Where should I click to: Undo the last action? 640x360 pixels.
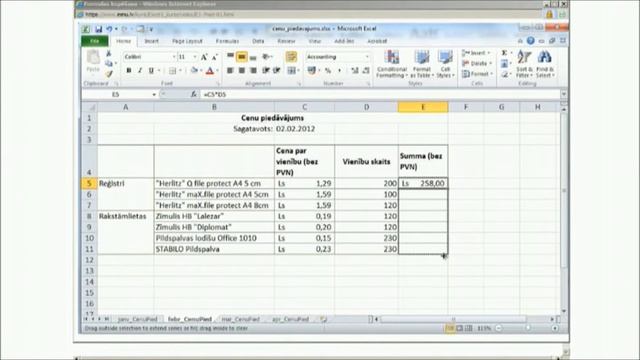tap(109, 29)
